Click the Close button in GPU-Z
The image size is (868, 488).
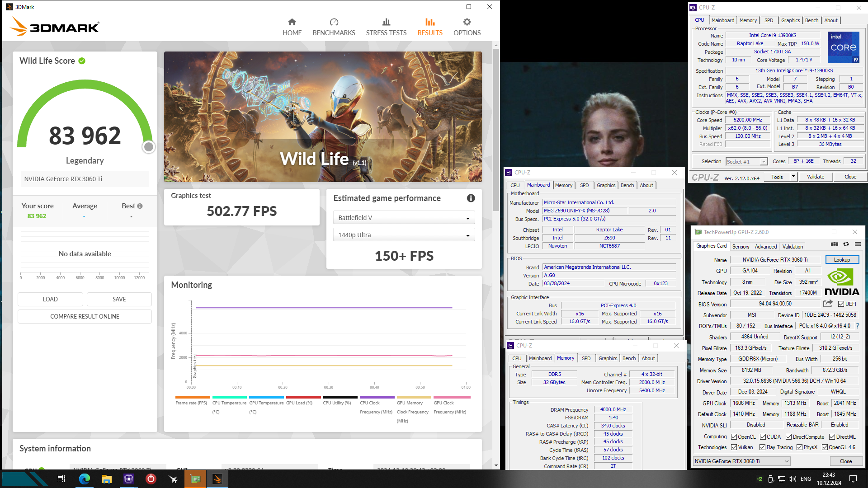click(846, 461)
